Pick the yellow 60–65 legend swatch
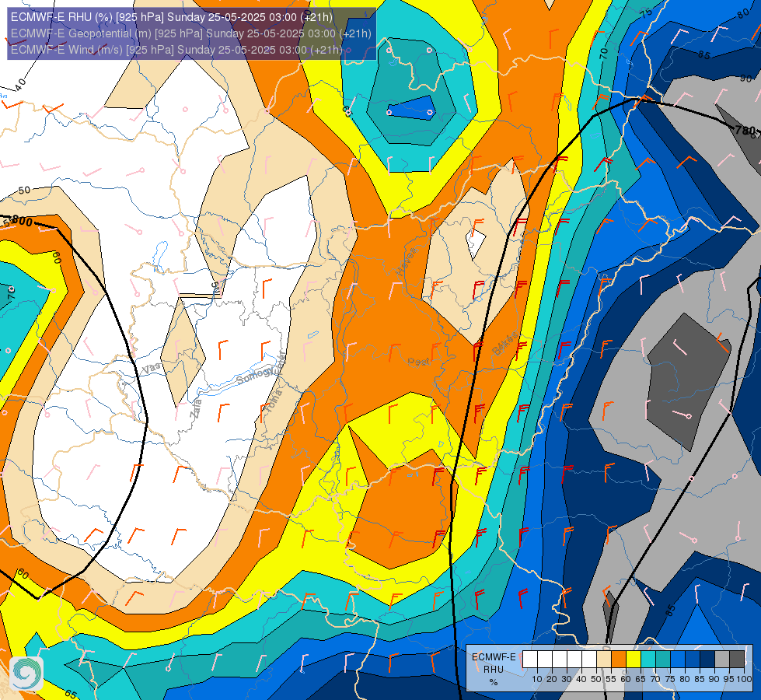The image size is (761, 700). tap(634, 660)
